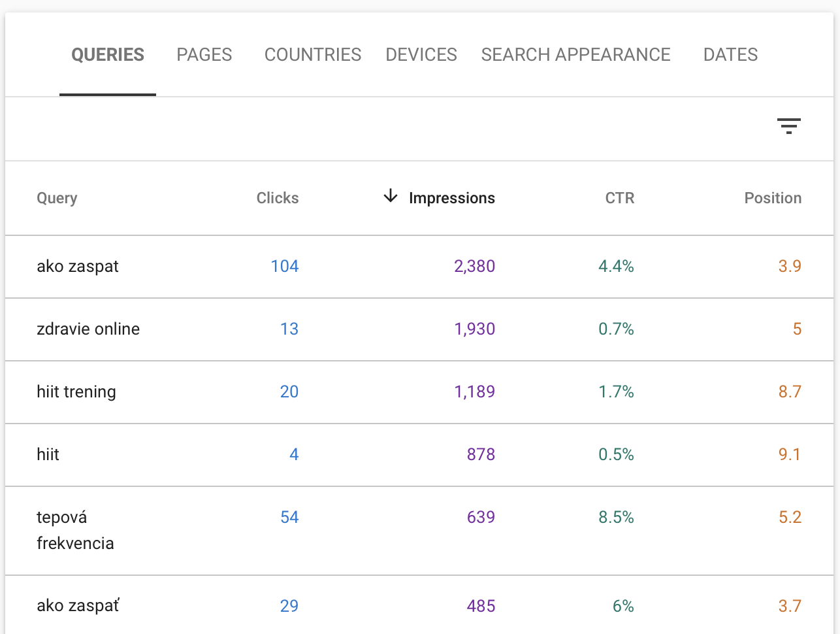Click the position value 5
The width and height of the screenshot is (840, 634).
(797, 329)
